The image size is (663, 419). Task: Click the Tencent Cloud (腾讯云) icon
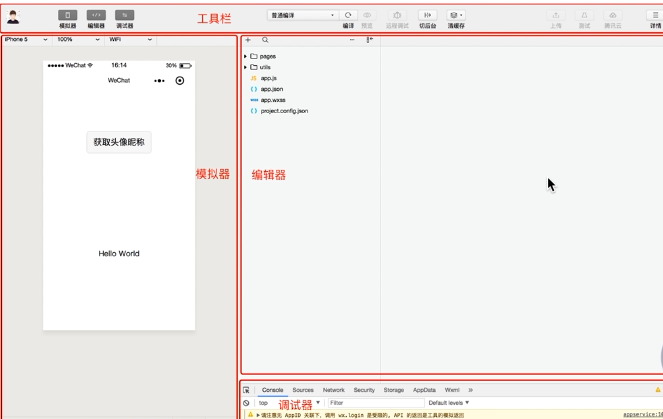tap(613, 15)
